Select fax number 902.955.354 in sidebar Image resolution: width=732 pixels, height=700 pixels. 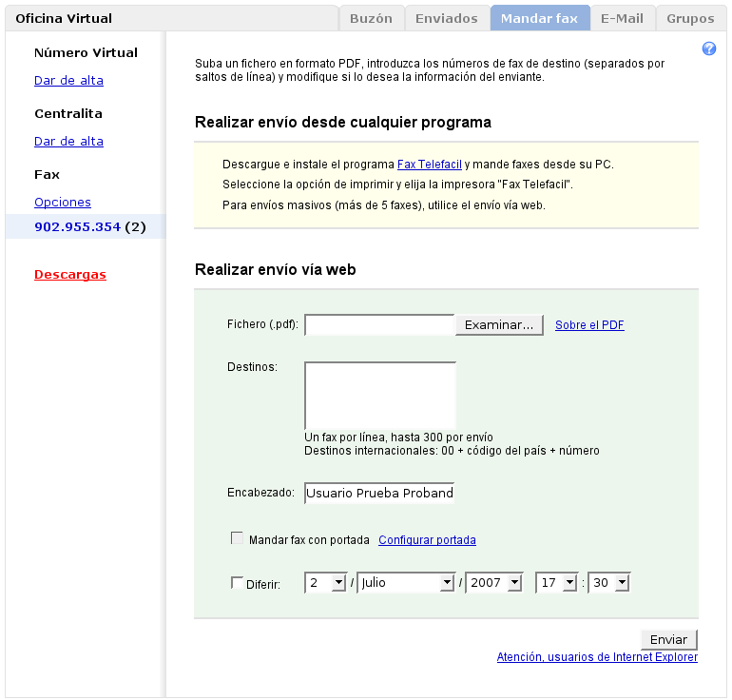(x=77, y=227)
